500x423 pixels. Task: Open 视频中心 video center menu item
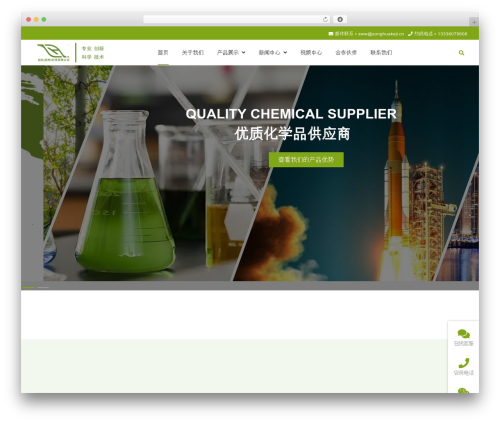coord(311,53)
